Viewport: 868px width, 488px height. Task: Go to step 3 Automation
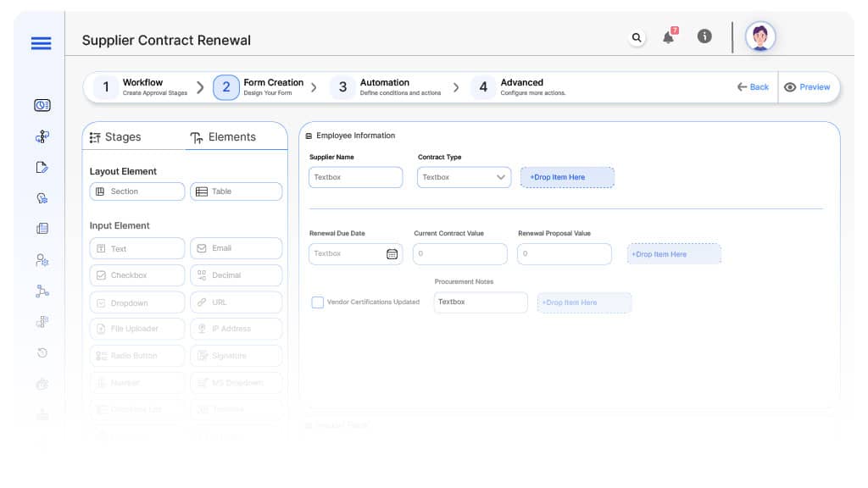387,87
